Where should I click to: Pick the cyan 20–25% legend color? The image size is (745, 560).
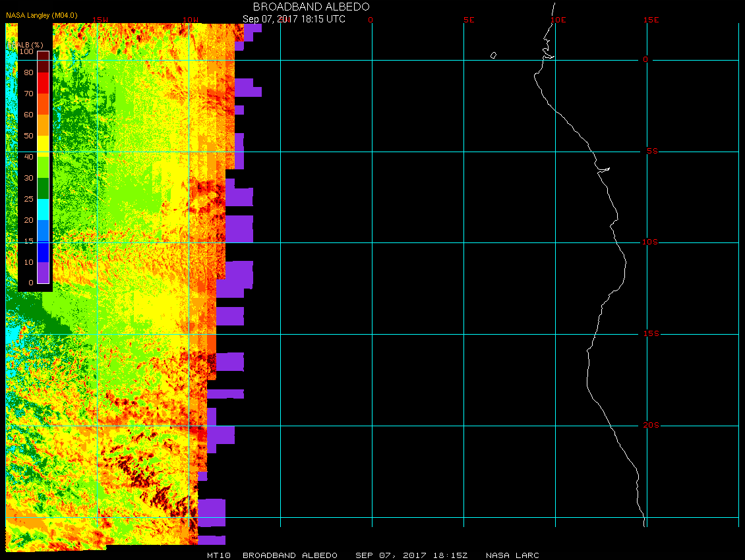(x=43, y=209)
